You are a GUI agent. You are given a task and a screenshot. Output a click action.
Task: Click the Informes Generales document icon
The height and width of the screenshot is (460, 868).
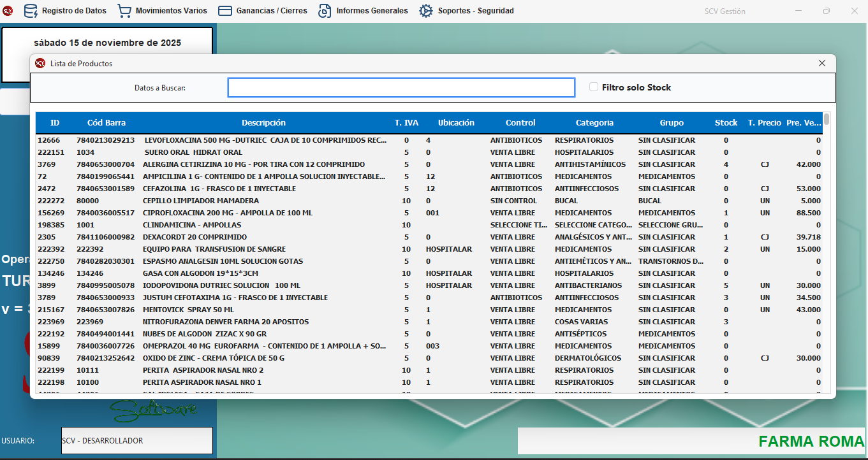[325, 11]
